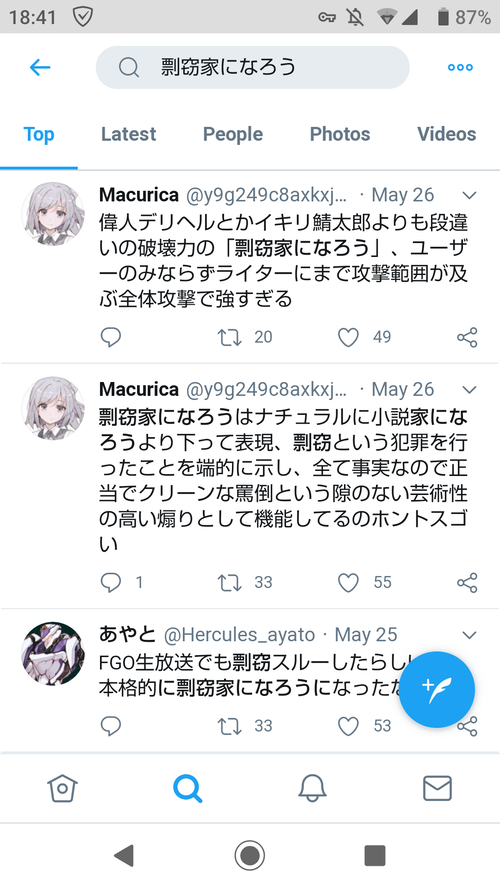Open the Macurica username on first tweet
The image size is (500, 889).
(139, 195)
